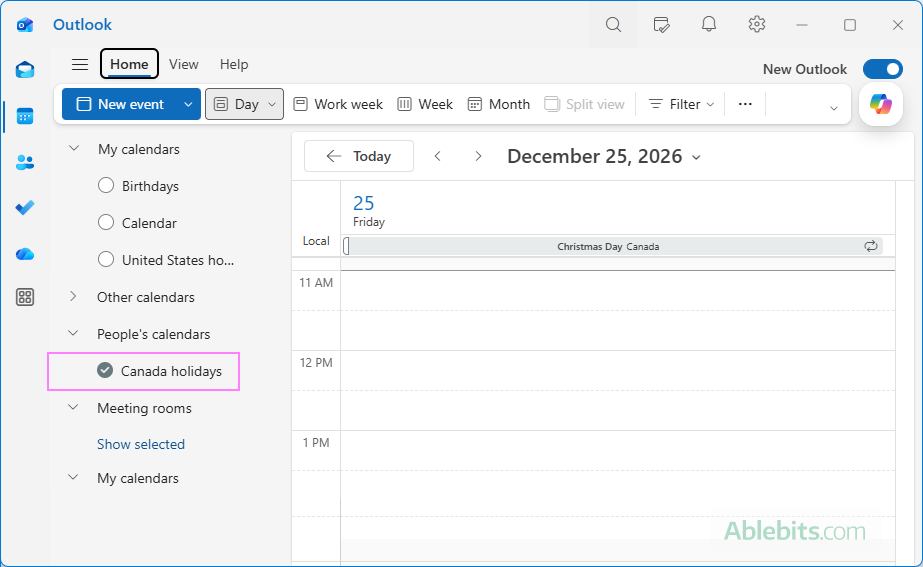This screenshot has height=567, width=923.
Task: Click the recurrence icon on Christmas Day event
Action: [871, 246]
